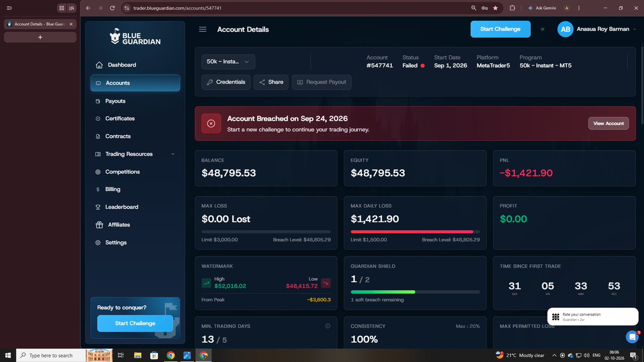
Task: Click the 21°C Mostly clear weather widget
Action: (519, 355)
